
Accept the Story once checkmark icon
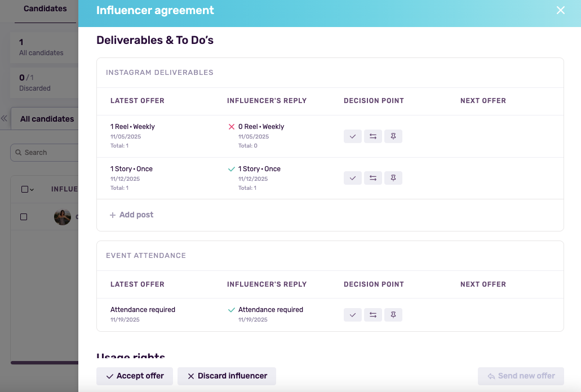352,178
